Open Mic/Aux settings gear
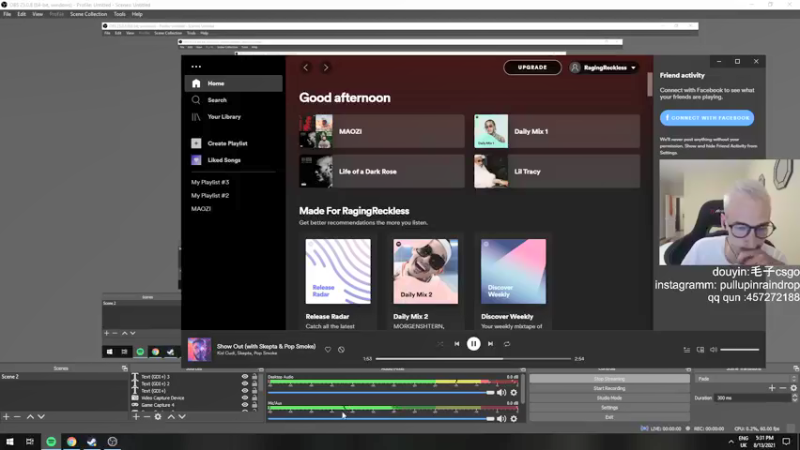Screen dimensions: 800x450 (x=514, y=418)
